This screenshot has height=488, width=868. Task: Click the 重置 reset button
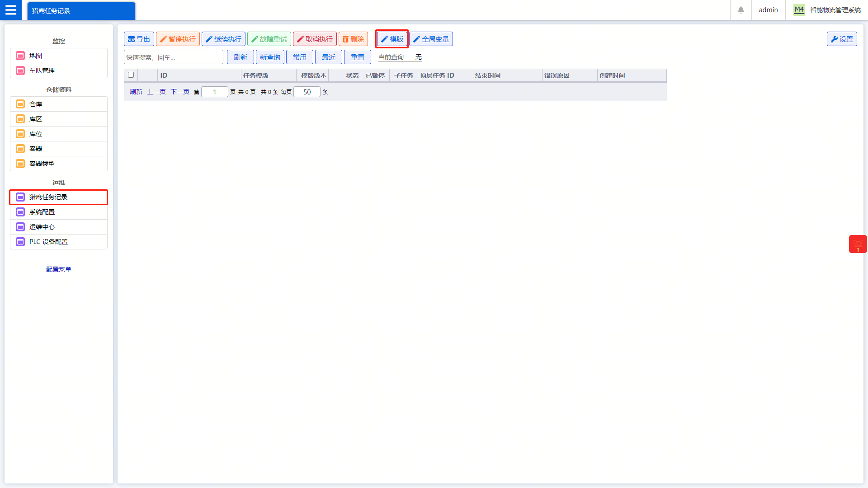coord(358,57)
